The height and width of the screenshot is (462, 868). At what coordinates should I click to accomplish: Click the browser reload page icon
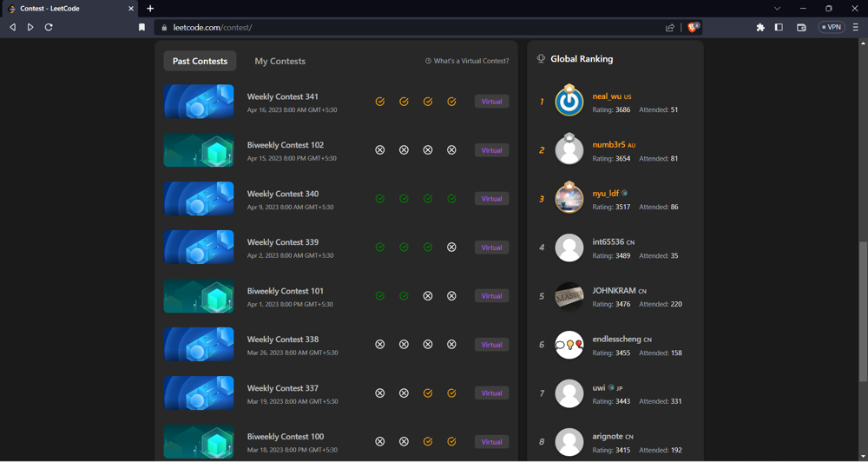tap(49, 27)
